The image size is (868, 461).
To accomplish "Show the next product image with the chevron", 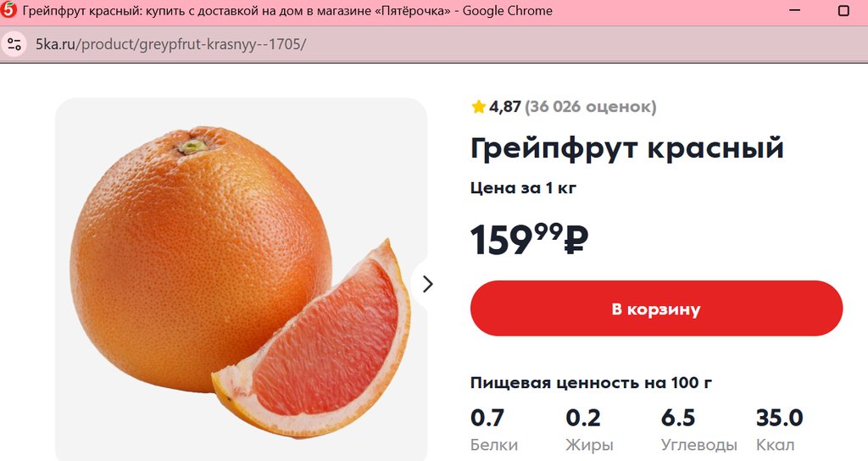I will [427, 284].
